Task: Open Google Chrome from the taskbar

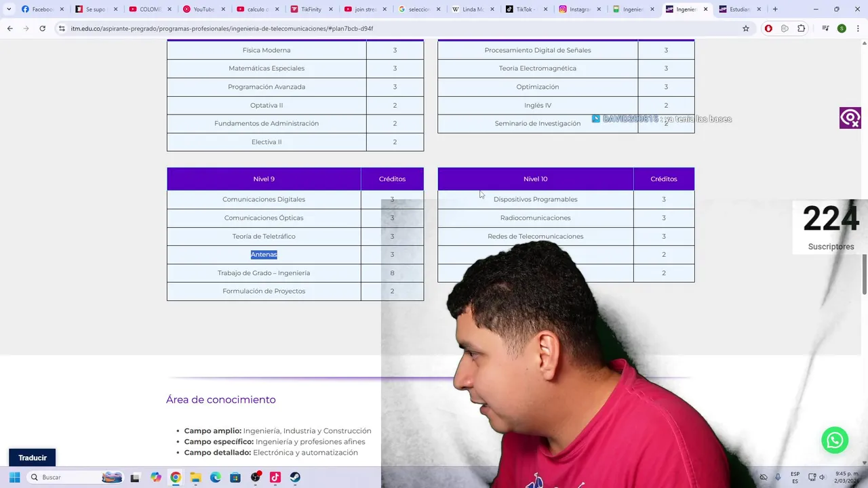Action: point(176,477)
